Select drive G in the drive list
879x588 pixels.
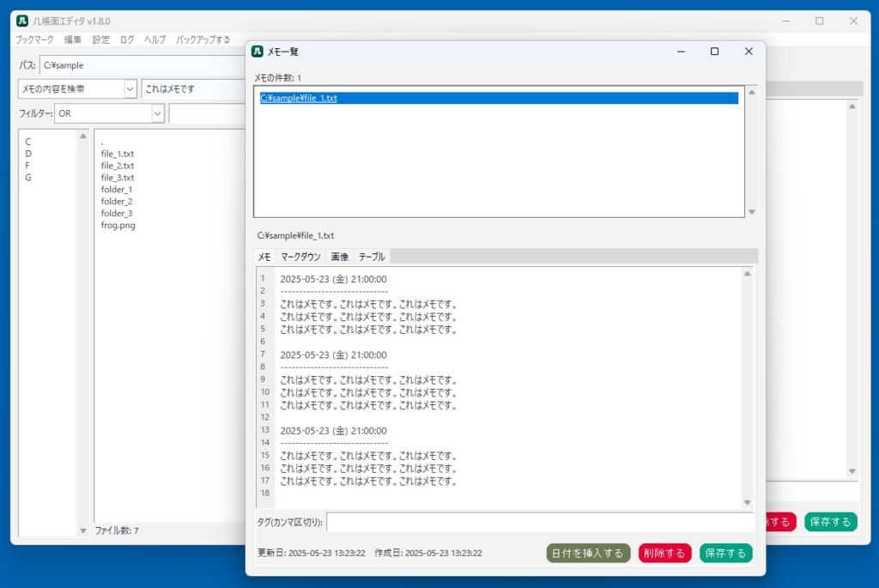pos(28,177)
